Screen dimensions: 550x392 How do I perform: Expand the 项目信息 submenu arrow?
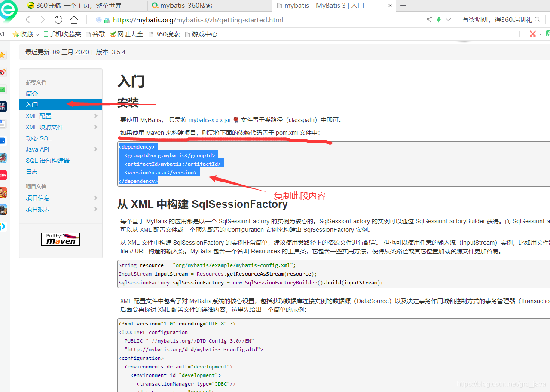click(95, 198)
